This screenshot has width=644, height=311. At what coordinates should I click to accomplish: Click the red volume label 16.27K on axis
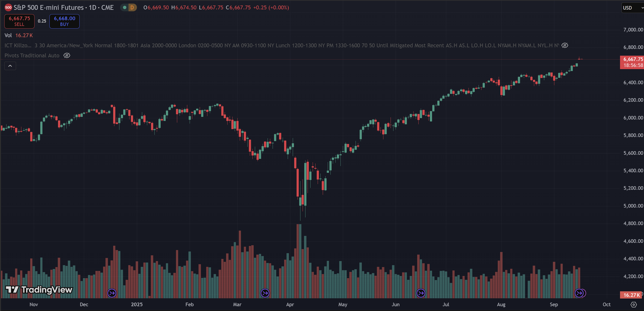pos(631,295)
